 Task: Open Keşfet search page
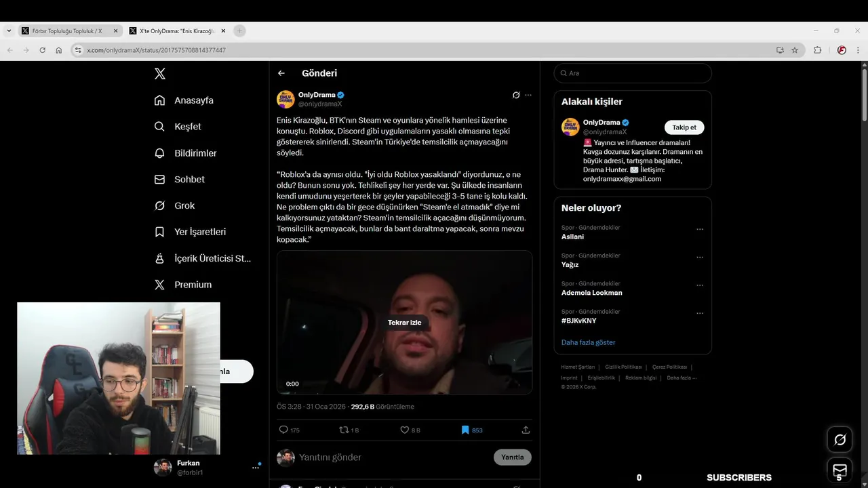[178, 127]
